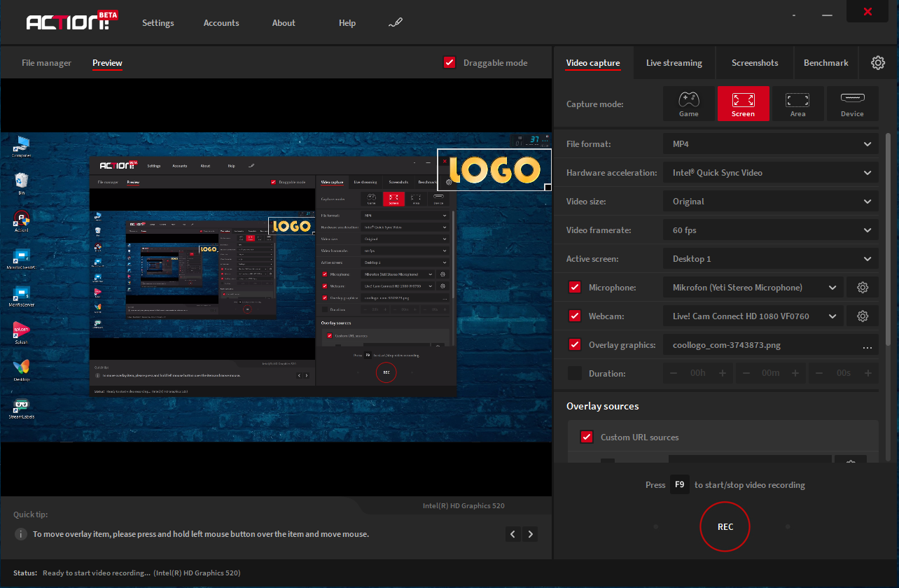Open the About menu
This screenshot has height=588, width=899.
pos(284,22)
